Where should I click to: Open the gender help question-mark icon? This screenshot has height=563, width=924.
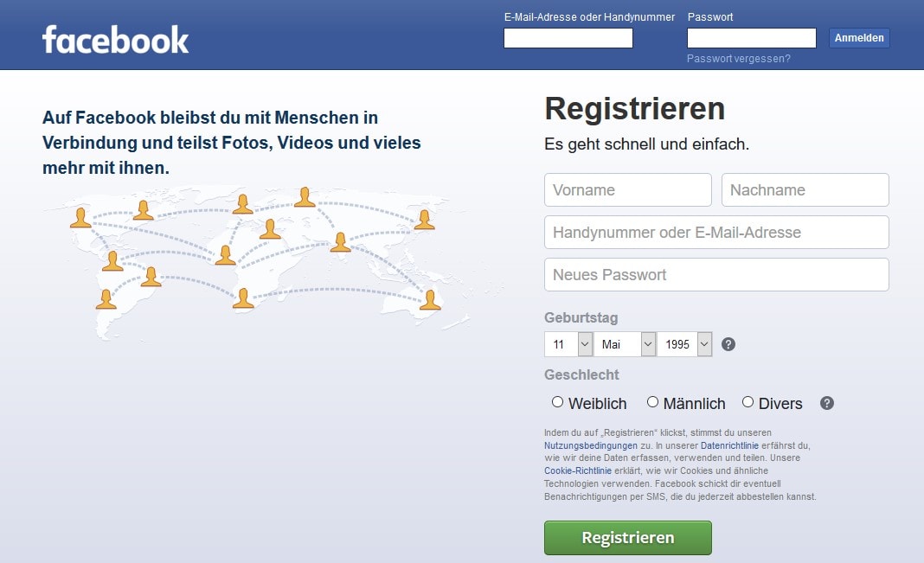point(827,403)
